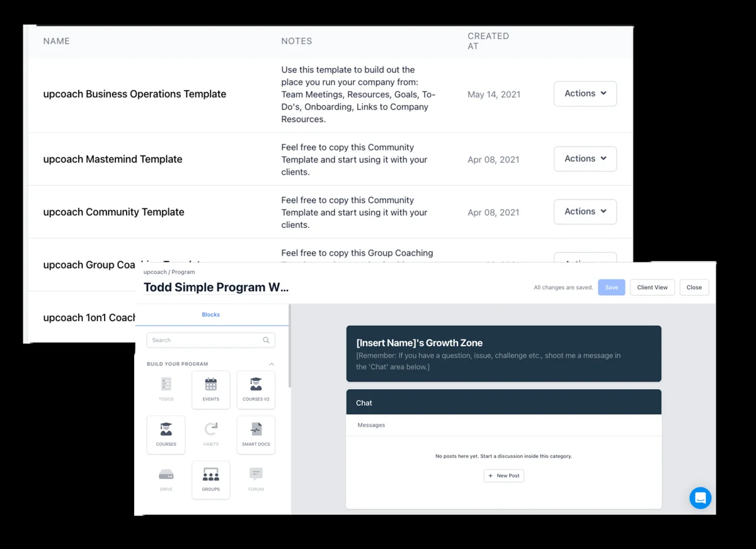Open Actions dropdown for Community Template

click(585, 212)
